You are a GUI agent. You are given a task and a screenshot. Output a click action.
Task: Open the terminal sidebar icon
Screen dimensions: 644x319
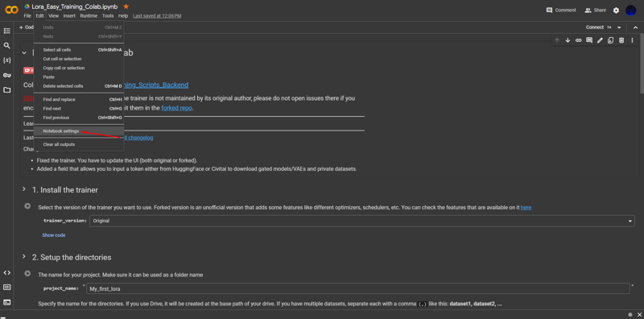7,302
